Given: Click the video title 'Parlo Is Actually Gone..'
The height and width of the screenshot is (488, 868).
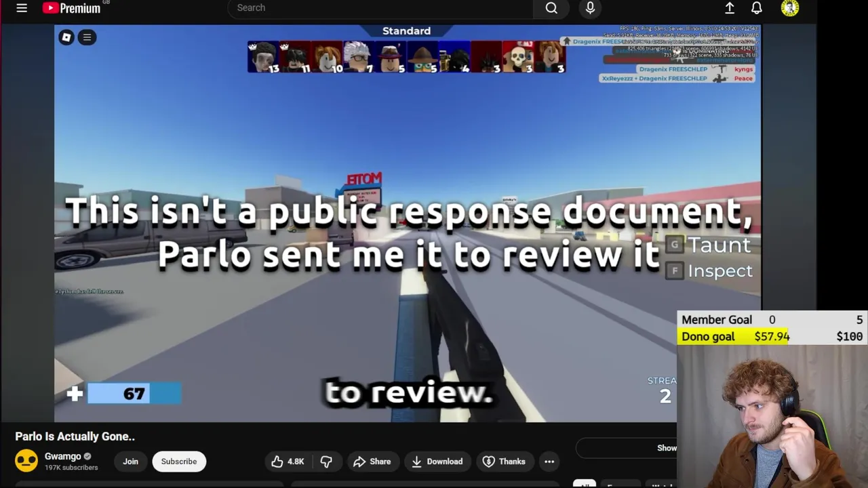Looking at the screenshot, I should tap(75, 436).
